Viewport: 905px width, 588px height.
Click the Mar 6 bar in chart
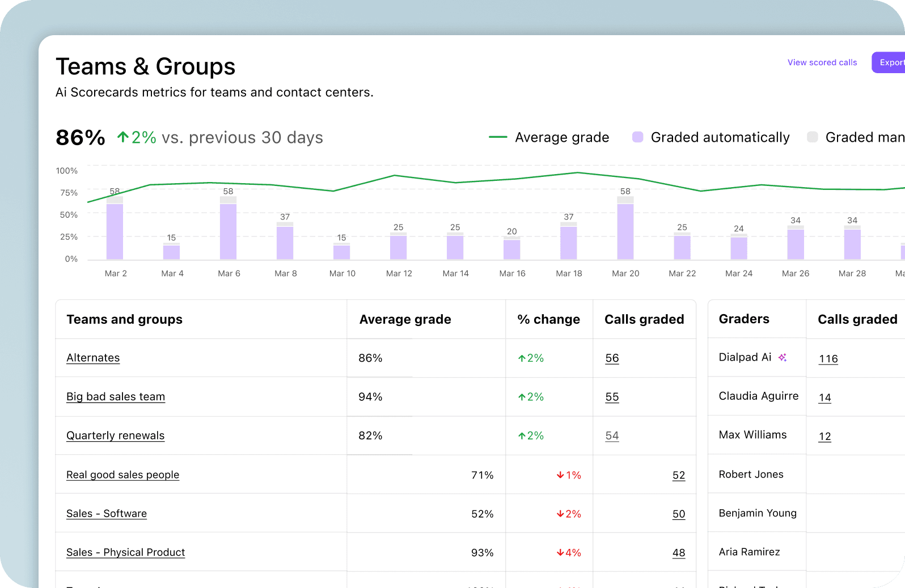[228, 230]
